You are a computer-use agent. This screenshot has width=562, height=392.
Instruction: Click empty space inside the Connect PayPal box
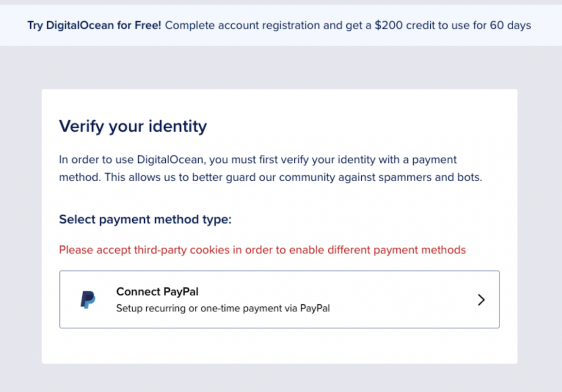pos(394,299)
